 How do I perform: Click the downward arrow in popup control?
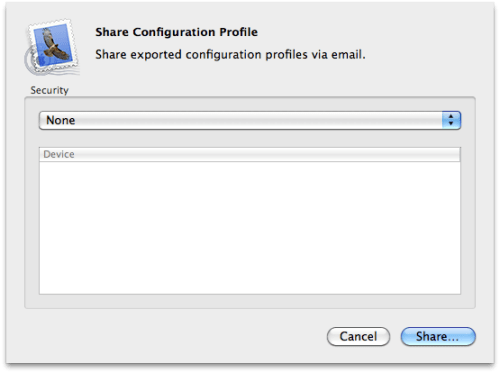point(451,124)
